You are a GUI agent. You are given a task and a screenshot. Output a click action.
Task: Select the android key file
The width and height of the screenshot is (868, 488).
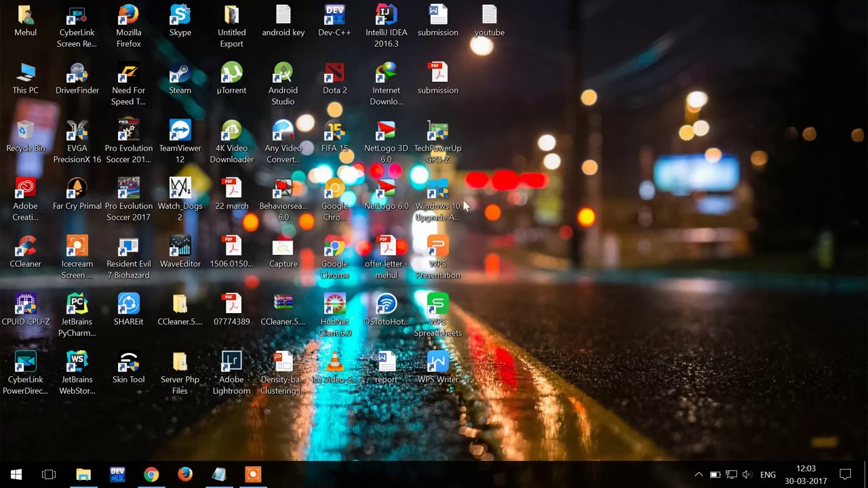tap(283, 20)
